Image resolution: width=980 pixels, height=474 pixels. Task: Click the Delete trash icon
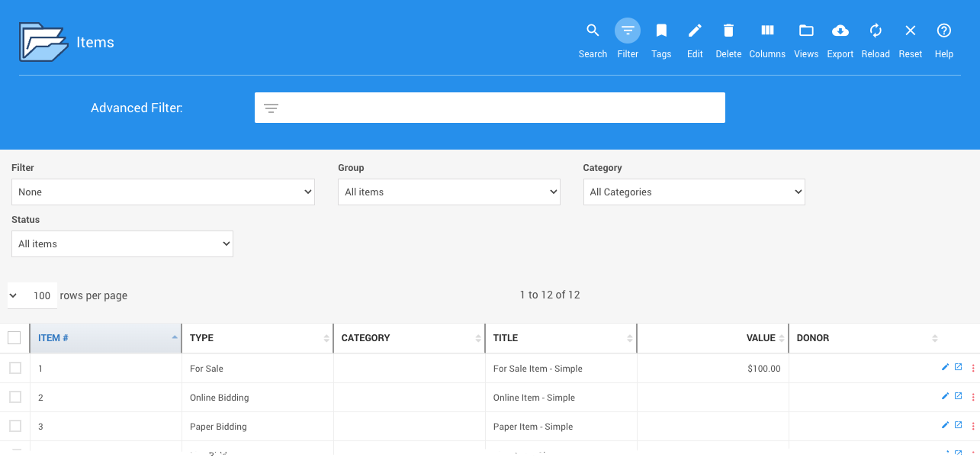tap(728, 31)
